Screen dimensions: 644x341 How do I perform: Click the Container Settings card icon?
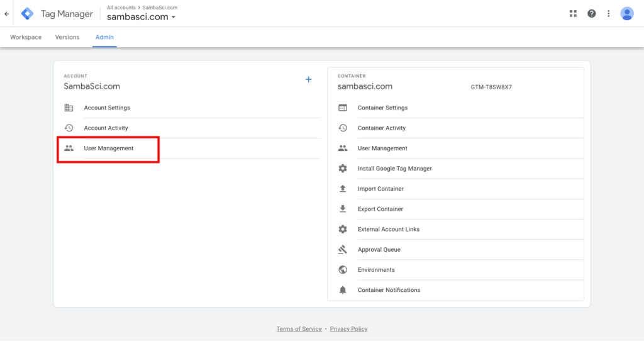click(343, 108)
